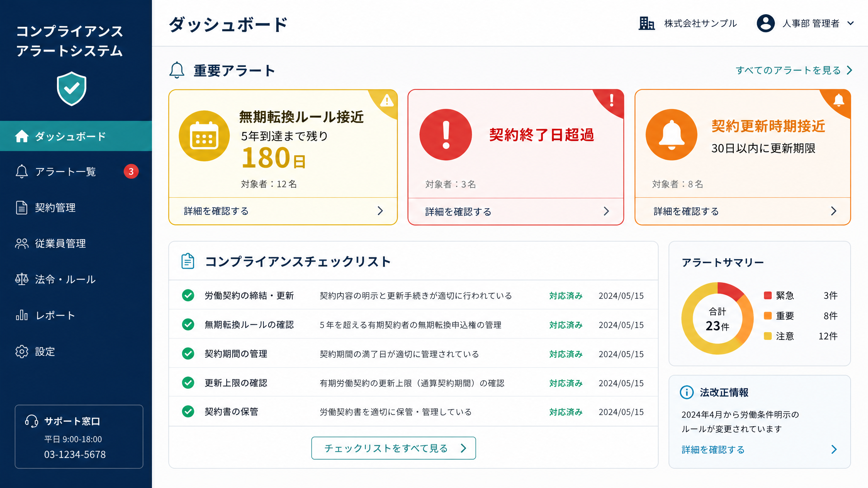Click the exclamation corner icon on red card

[612, 100]
